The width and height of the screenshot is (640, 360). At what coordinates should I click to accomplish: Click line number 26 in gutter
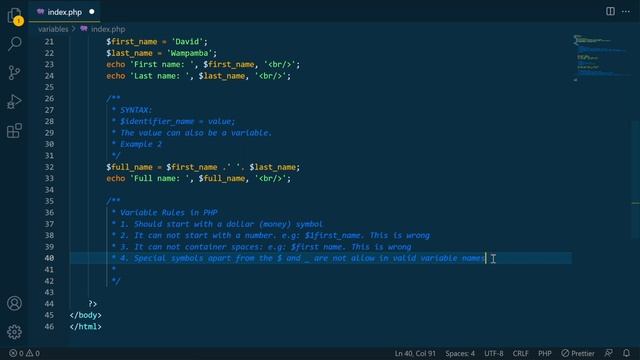[49, 99]
